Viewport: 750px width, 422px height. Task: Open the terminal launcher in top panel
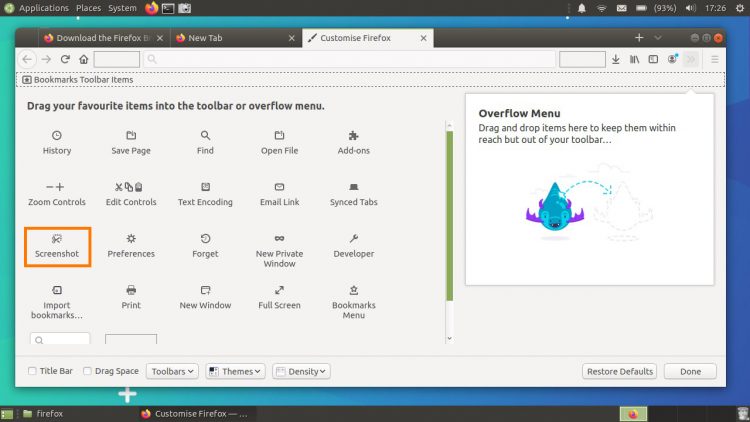coord(168,8)
